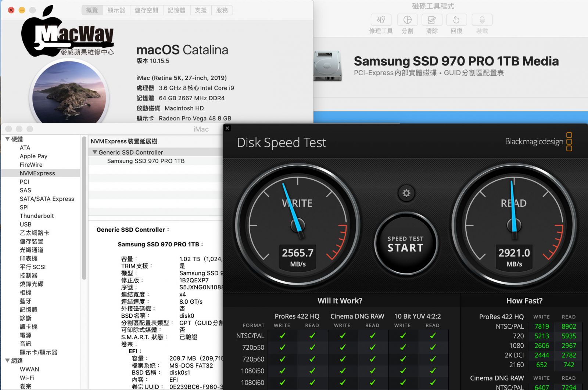
Task: Select Samsung SSD 970 PRO 1TB device row
Action: pos(155,161)
